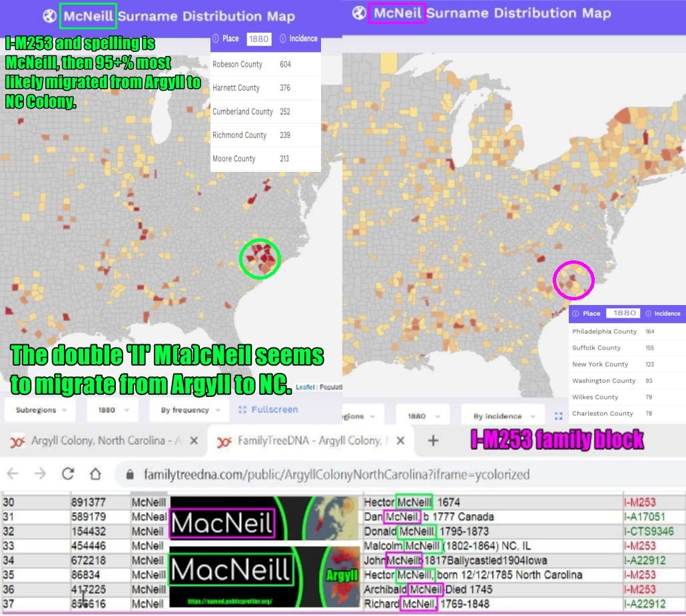Viewport: 686px width, 616px height.
Task: Click the browser forward arrow
Action: click(40, 474)
